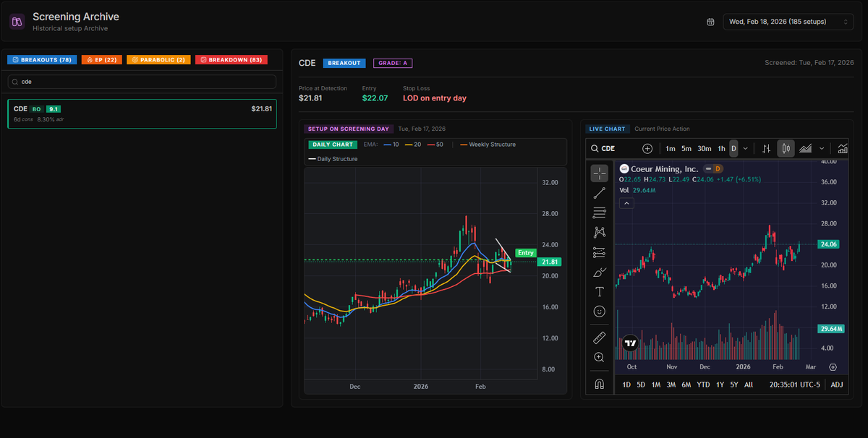The image size is (868, 438).
Task: Select the brush drawing tool
Action: [x=599, y=272]
